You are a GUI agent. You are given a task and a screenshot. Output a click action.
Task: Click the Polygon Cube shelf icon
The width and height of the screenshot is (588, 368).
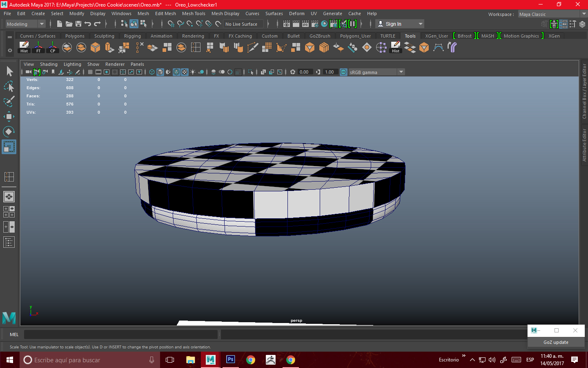[x=95, y=47]
